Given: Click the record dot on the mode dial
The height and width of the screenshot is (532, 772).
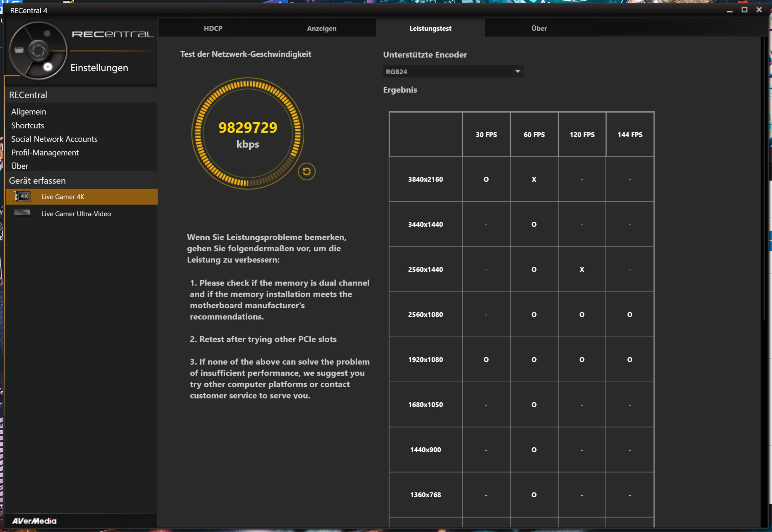Looking at the screenshot, I should click(x=47, y=33).
